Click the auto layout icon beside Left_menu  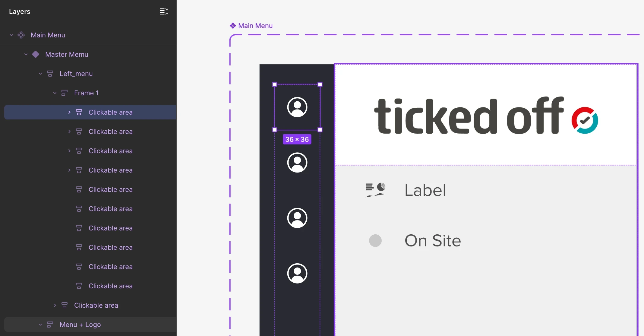50,74
